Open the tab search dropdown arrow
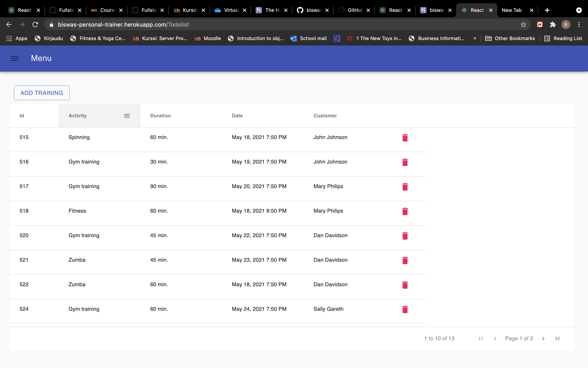The height and width of the screenshot is (368, 588). (x=579, y=10)
